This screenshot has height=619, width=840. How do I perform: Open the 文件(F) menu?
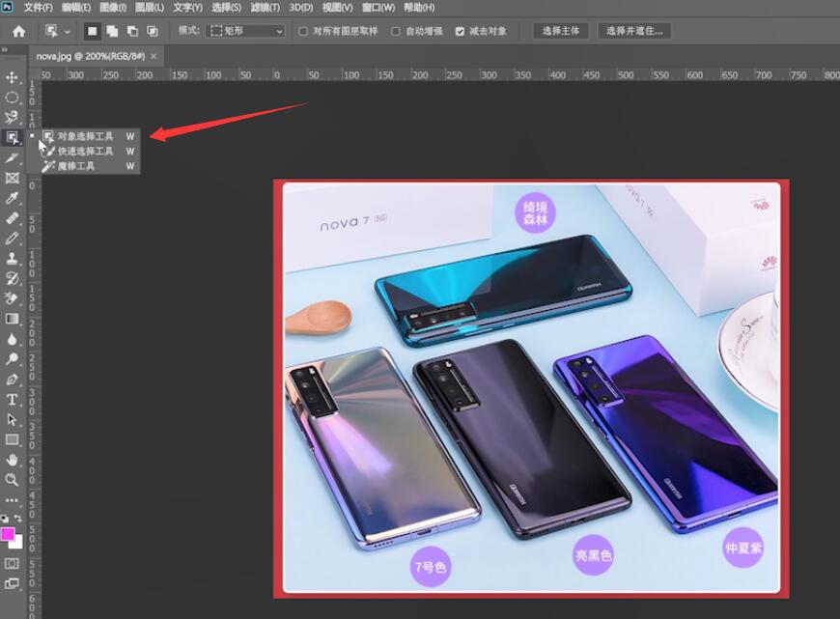(38, 8)
